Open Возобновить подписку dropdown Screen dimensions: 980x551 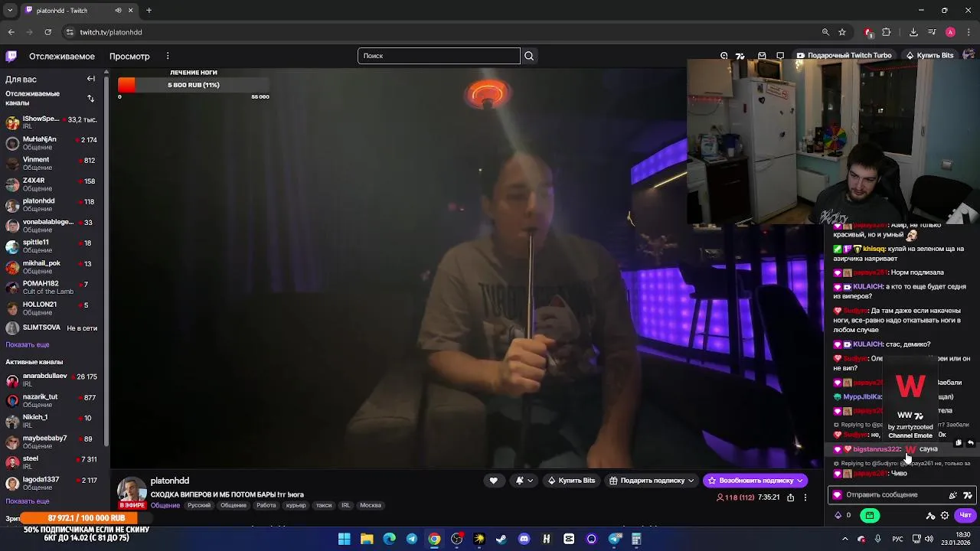[x=756, y=481]
